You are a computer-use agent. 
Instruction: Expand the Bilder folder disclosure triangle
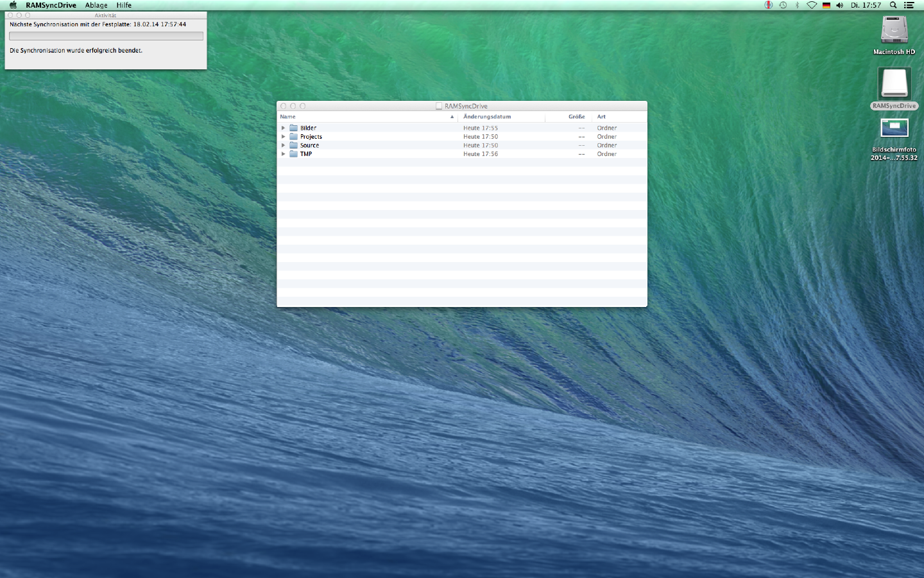tap(283, 128)
